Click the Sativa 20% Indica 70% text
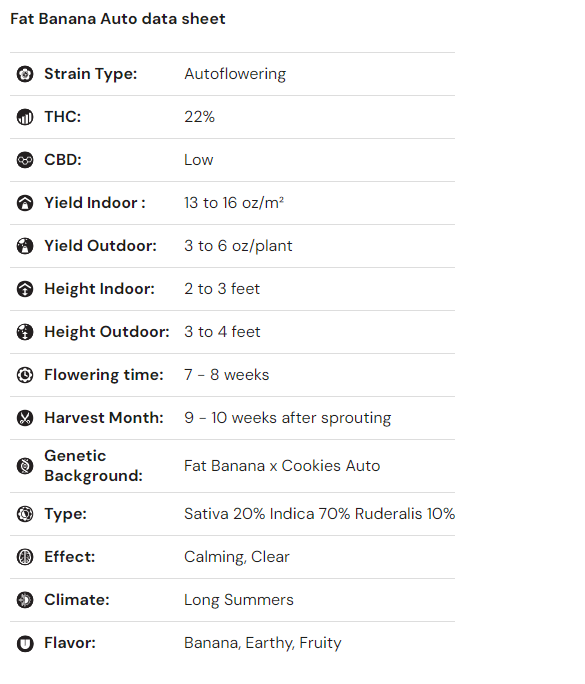Image resolution: width=585 pixels, height=684 pixels. [267, 514]
